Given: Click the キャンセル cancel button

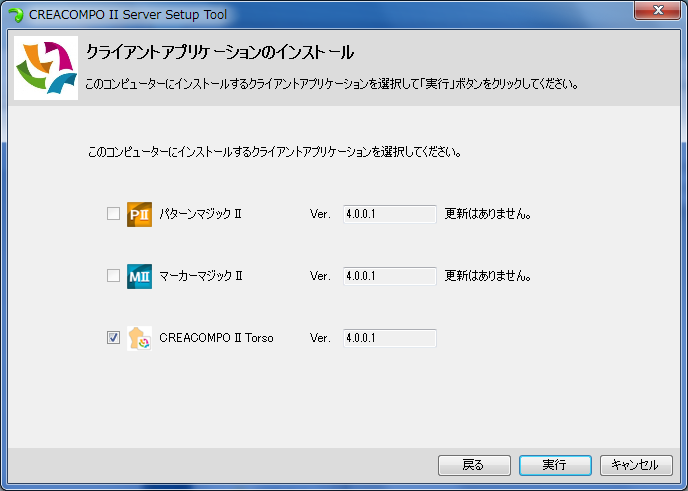Looking at the screenshot, I should [x=635, y=465].
